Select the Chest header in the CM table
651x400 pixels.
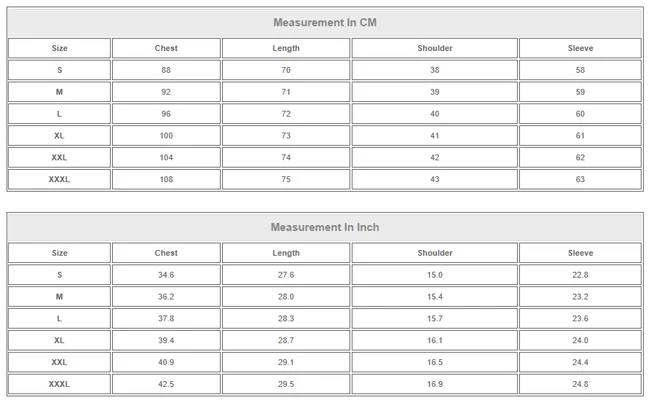(x=166, y=48)
